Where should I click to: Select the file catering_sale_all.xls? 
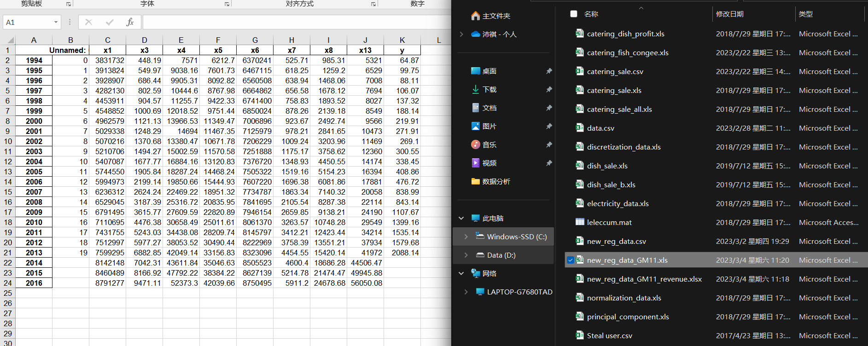coord(619,110)
